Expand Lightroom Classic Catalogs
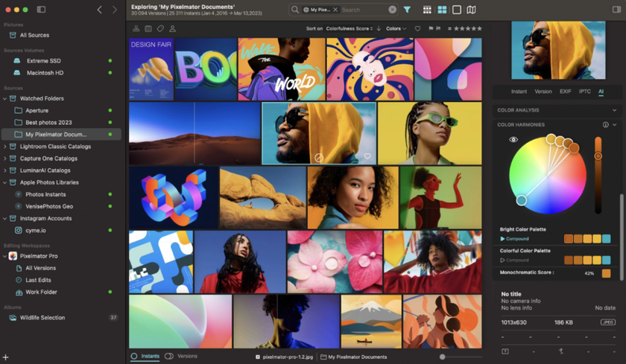This screenshot has height=364, width=626. [4, 147]
